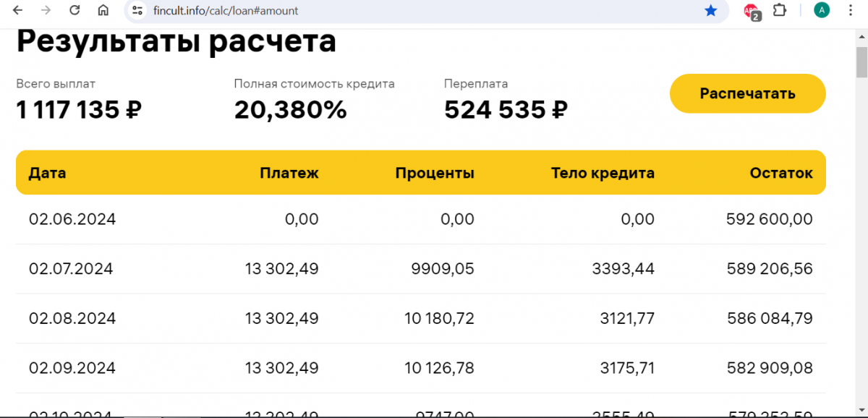Open site information icon in address bar
Viewport: 868px width, 418px height.
tap(137, 11)
